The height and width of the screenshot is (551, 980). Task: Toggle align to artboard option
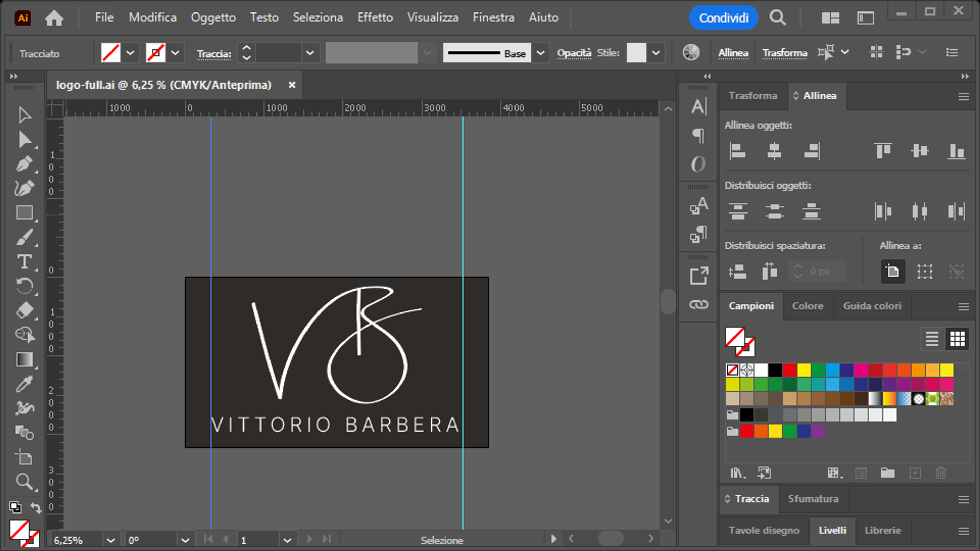892,271
